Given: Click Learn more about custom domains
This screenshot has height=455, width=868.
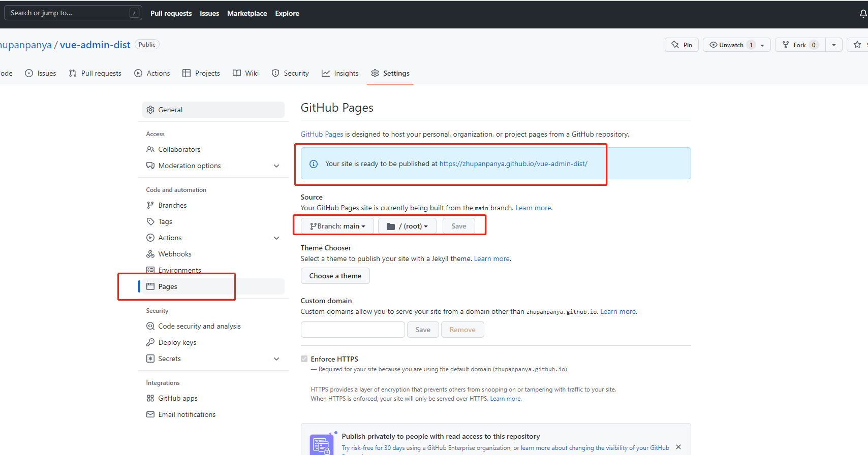Looking at the screenshot, I should tap(618, 312).
